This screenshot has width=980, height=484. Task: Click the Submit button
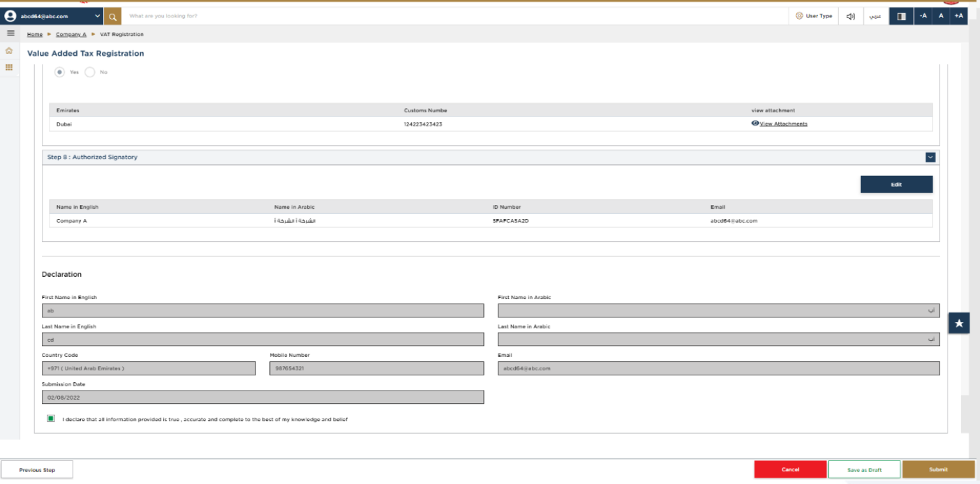pos(938,470)
